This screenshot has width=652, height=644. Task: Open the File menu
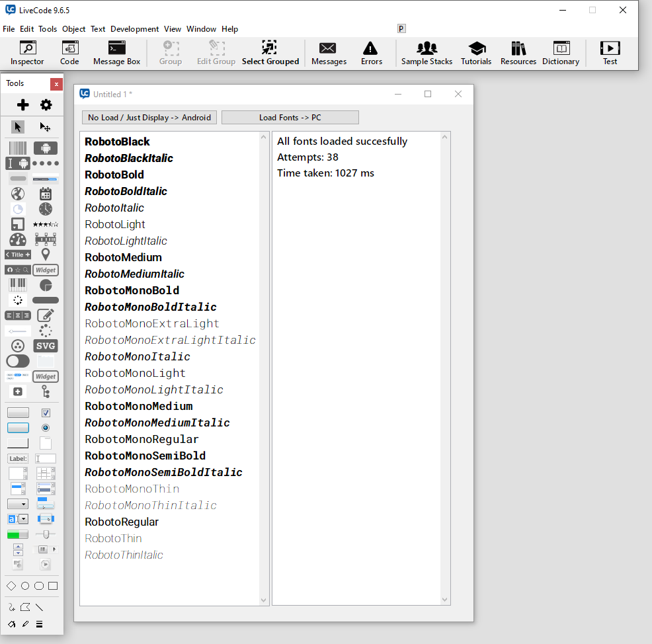(x=9, y=29)
